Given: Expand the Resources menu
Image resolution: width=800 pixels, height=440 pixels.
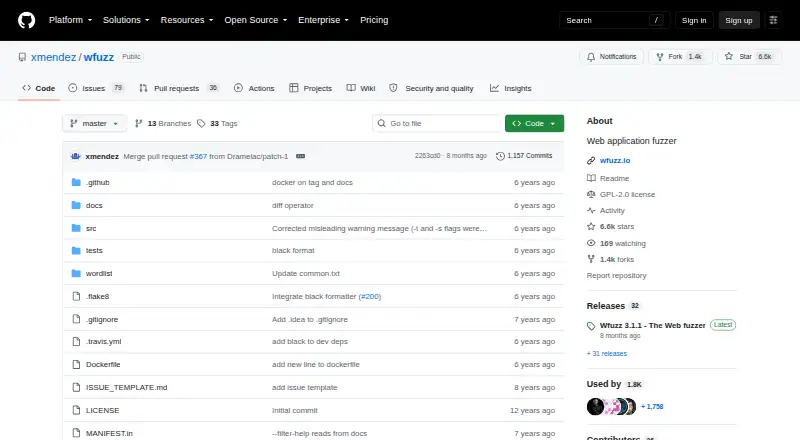Looking at the screenshot, I should click(x=187, y=20).
